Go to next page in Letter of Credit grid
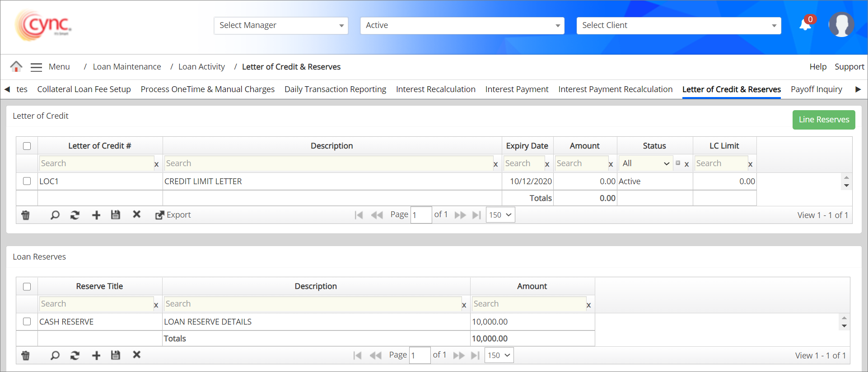The height and width of the screenshot is (372, 868). [x=460, y=215]
